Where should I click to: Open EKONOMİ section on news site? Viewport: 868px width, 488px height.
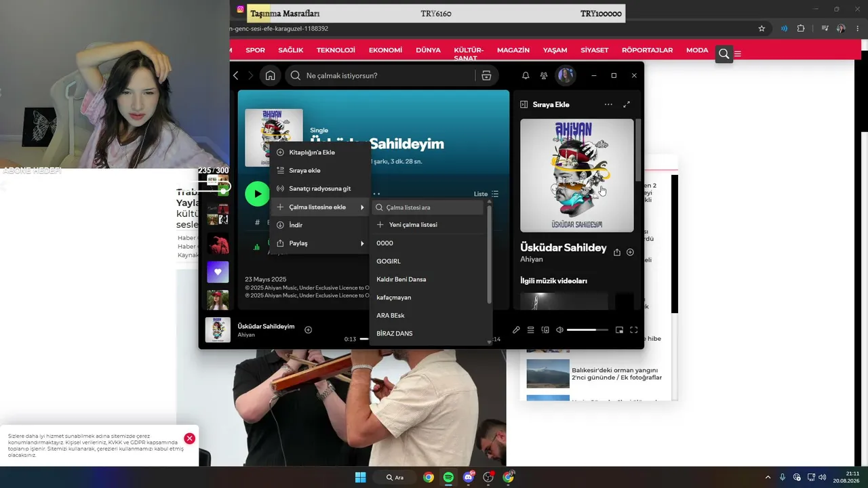click(385, 50)
